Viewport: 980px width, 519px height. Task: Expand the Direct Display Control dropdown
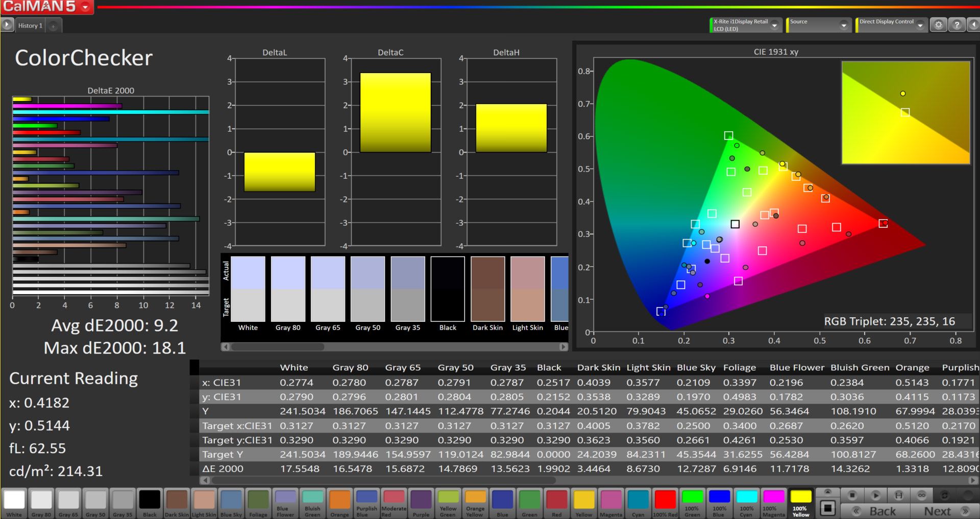point(920,25)
